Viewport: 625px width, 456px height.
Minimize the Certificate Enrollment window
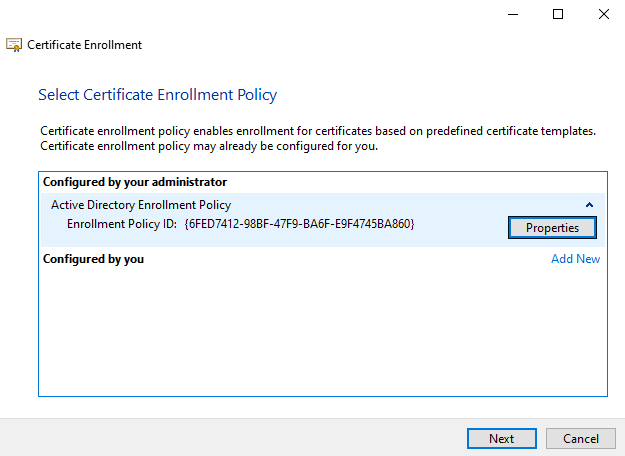[x=511, y=14]
